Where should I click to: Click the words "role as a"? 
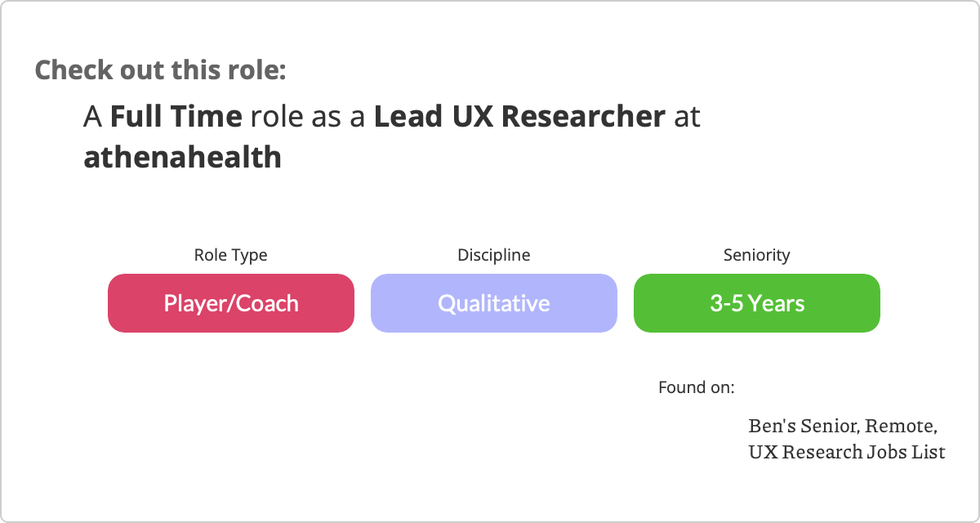coord(308,117)
